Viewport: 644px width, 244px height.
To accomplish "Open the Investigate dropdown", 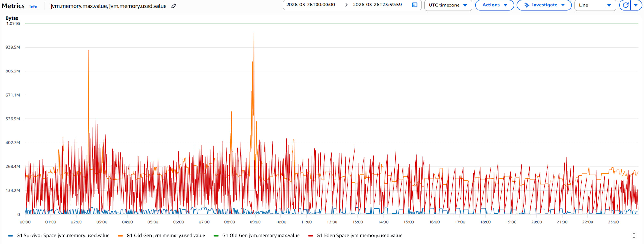I will pyautogui.click(x=544, y=5).
